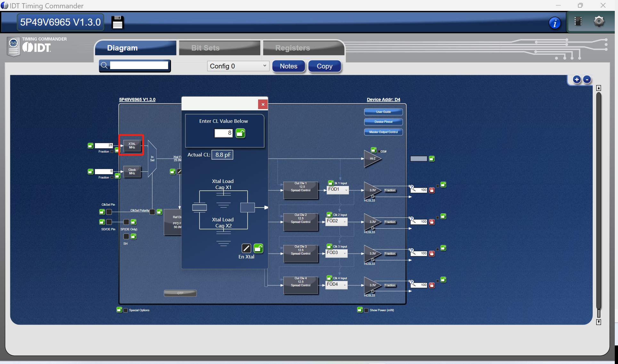Zoom out diagram with minus button
The image size is (618, 364).
(x=587, y=80)
